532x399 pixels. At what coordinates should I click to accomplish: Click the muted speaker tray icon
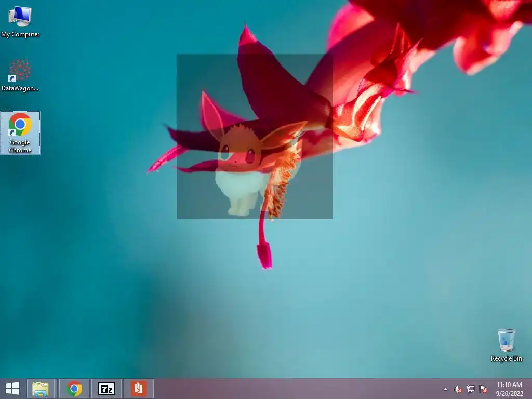(458, 389)
